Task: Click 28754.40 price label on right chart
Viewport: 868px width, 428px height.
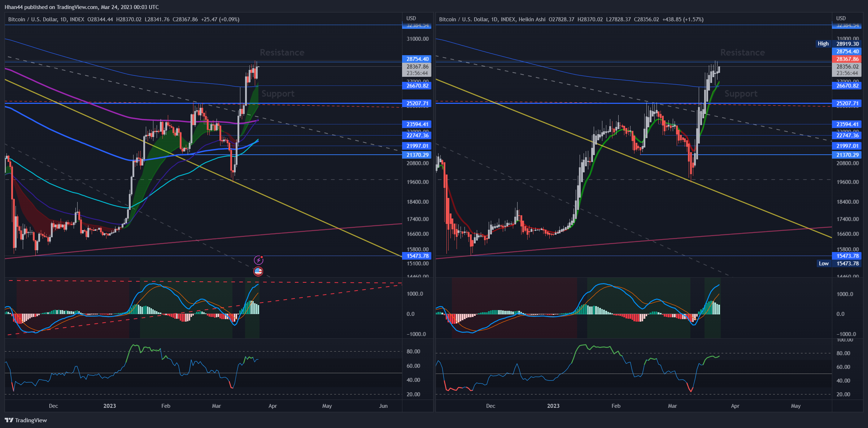Action: (847, 51)
